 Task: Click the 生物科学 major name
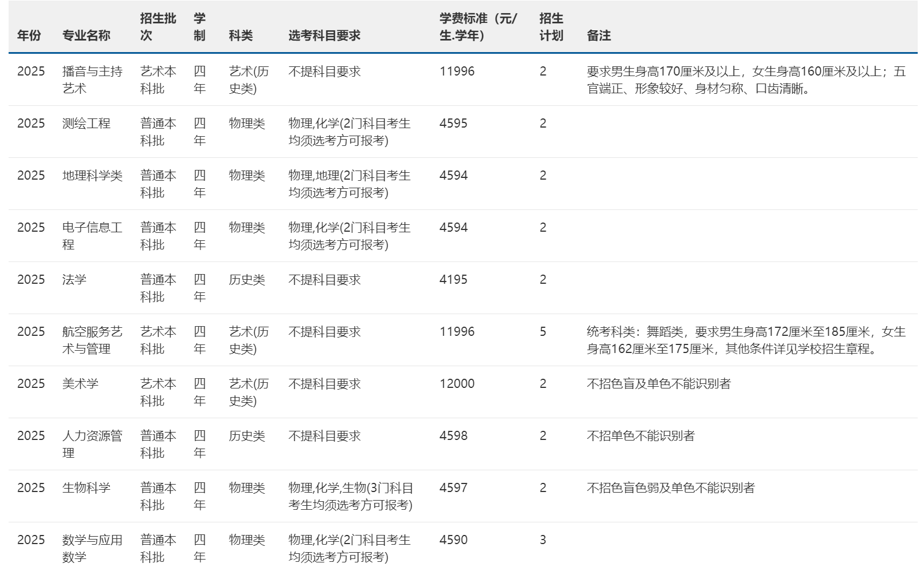pos(86,488)
